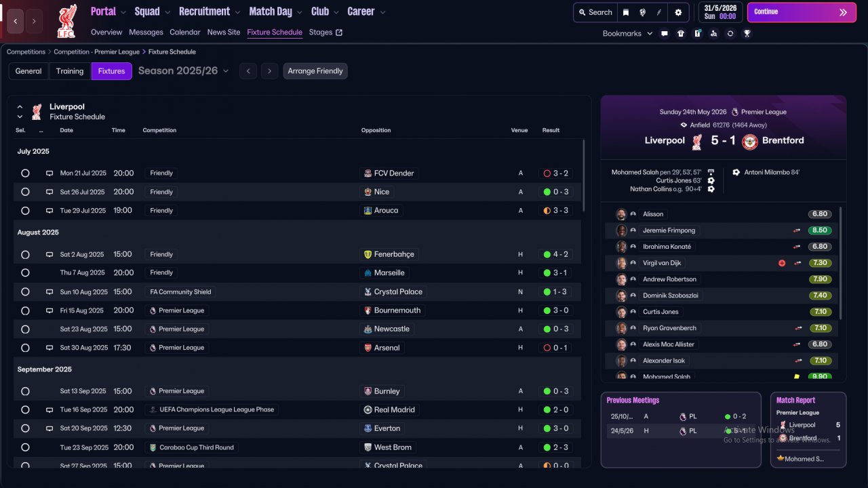868x488 pixels.
Task: Click the fixtures list vertical scrollbar
Action: coord(583,176)
